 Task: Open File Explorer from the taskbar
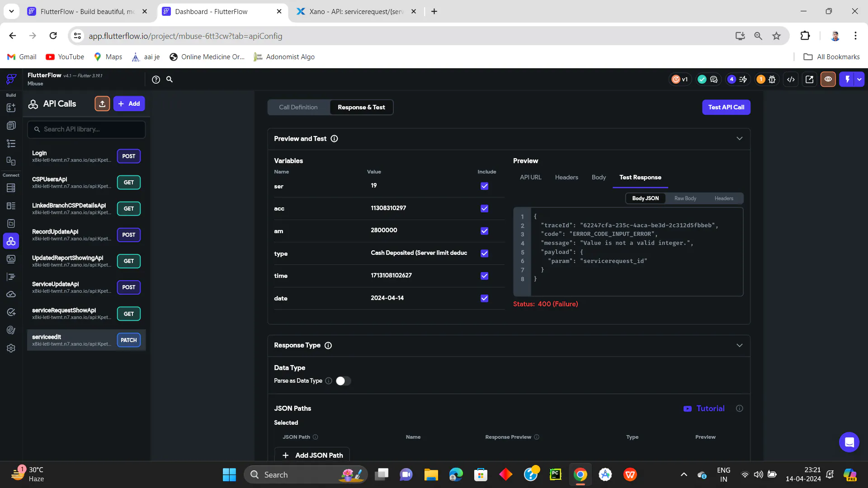pos(431,474)
